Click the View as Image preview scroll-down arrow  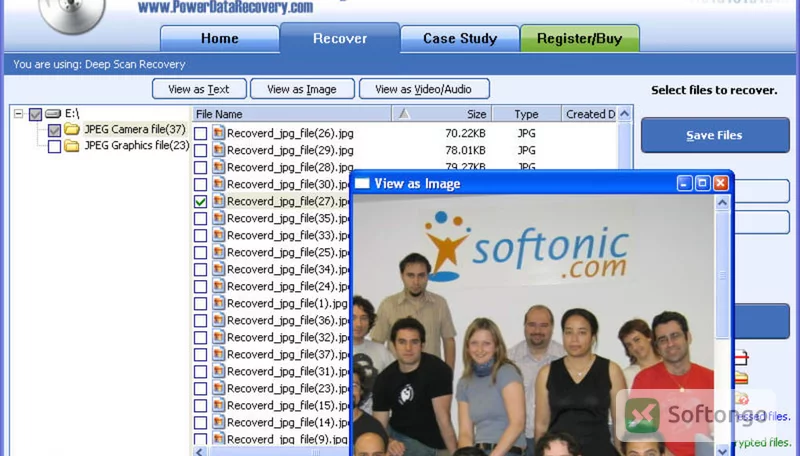click(x=722, y=450)
